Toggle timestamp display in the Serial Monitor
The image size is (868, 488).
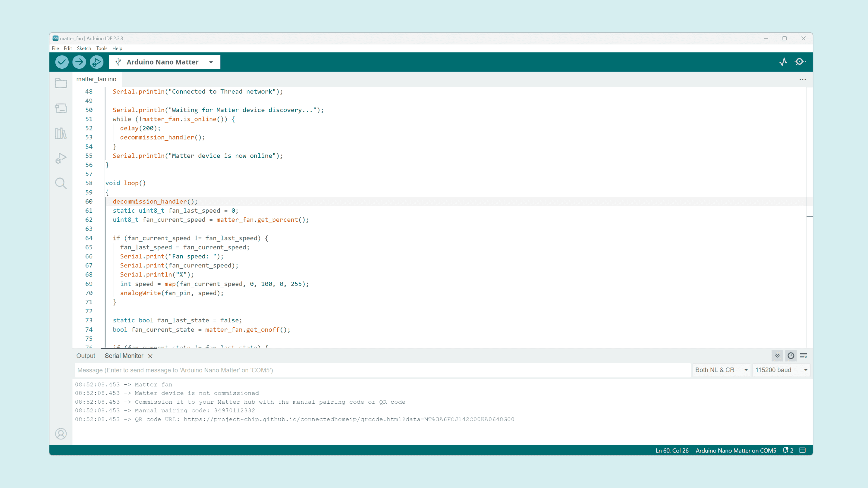point(791,356)
